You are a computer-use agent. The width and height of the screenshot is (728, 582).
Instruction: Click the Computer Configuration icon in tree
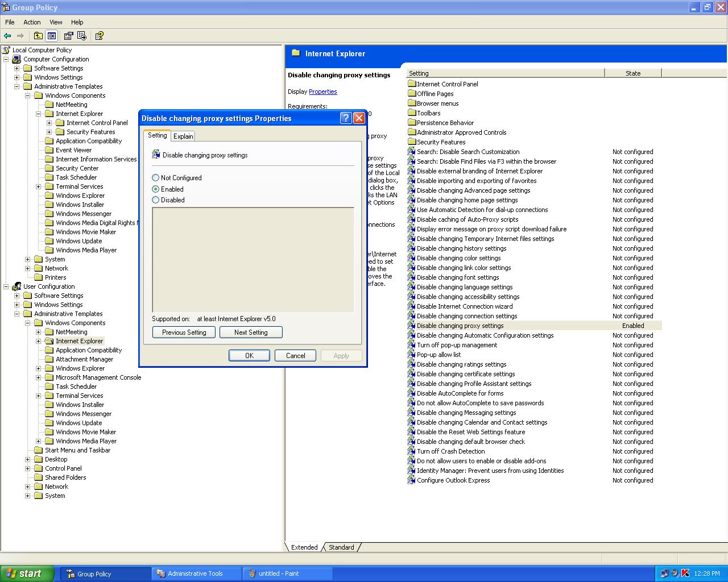click(x=17, y=59)
